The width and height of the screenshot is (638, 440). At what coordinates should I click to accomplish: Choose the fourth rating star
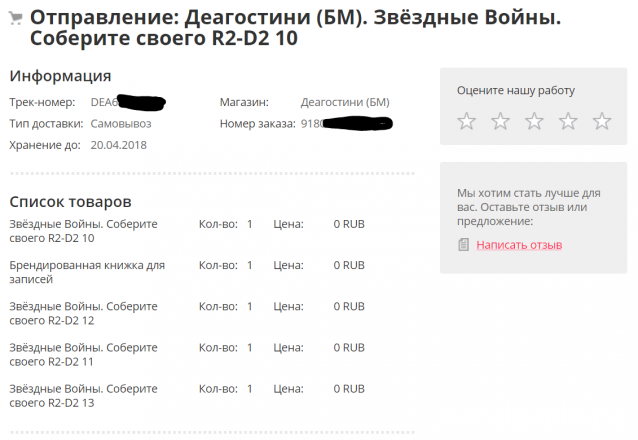568,121
